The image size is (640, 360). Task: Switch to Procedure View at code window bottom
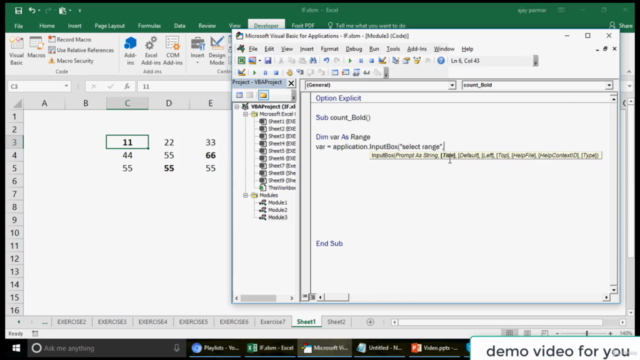(305, 297)
